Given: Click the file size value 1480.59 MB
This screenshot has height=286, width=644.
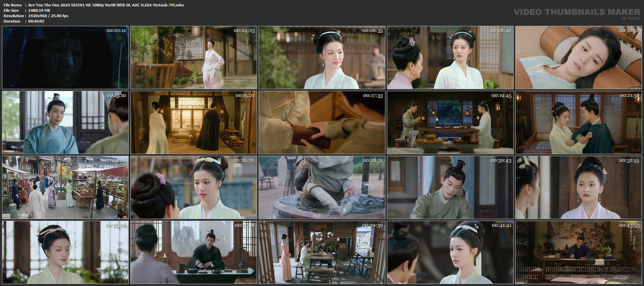Looking at the screenshot, I should tap(39, 10).
